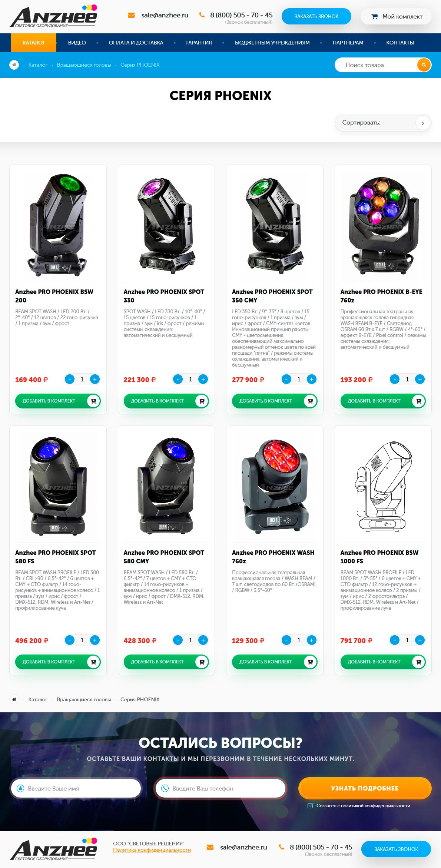Open the Политика конфиденциальности footer link

pyautogui.click(x=152, y=850)
